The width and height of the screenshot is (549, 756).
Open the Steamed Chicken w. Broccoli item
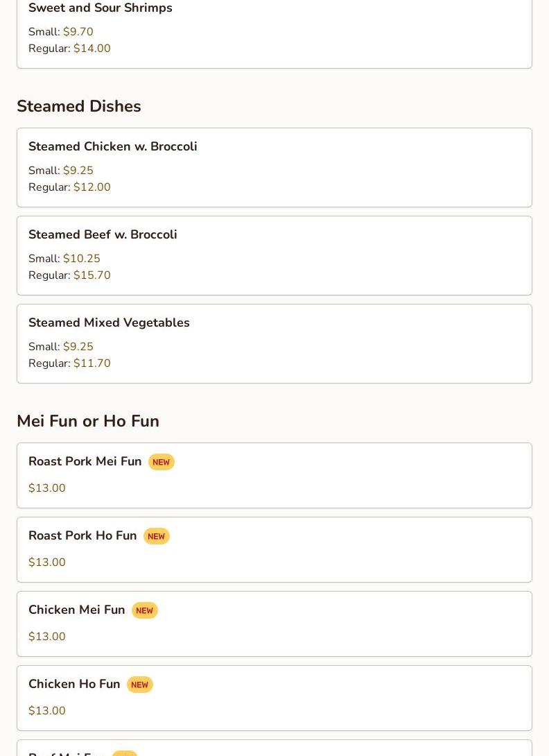(274, 167)
